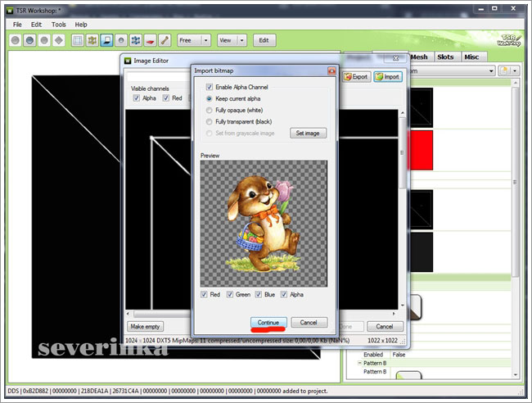Click the blue joints lattice toolbar icon
Viewport: 532px width, 403px height.
(136, 40)
